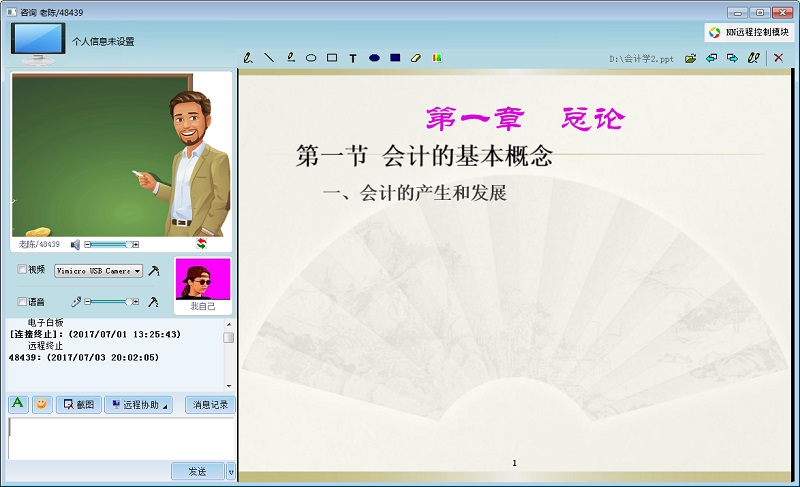The image size is (800, 487).
Task: Click the chat log entry 电子白板
Action: tap(45, 323)
